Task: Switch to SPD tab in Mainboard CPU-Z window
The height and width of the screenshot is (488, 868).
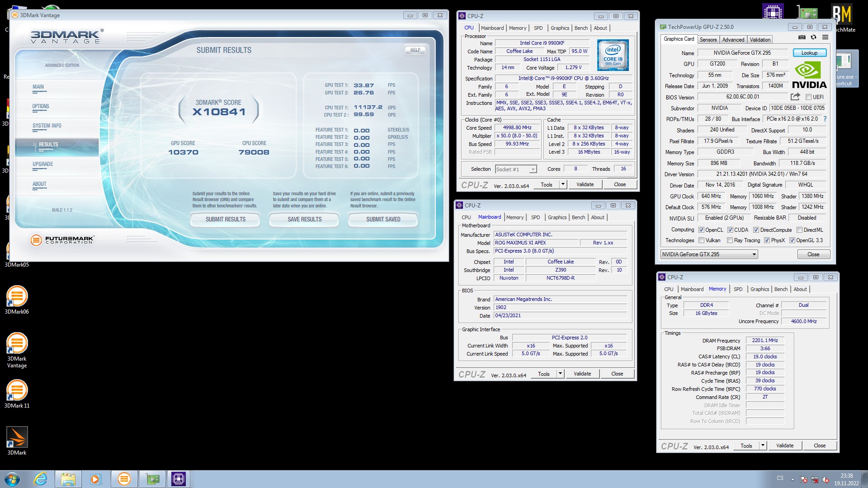Action: click(535, 217)
